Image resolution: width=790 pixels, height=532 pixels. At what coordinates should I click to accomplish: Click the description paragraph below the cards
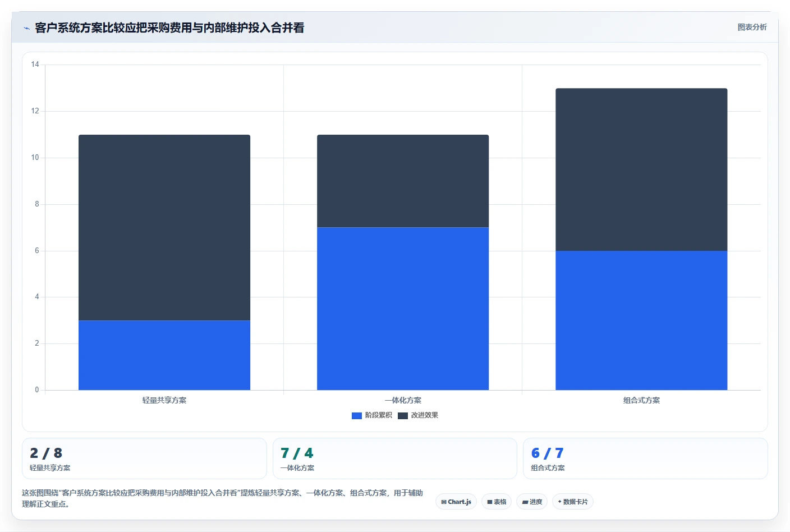click(x=222, y=498)
